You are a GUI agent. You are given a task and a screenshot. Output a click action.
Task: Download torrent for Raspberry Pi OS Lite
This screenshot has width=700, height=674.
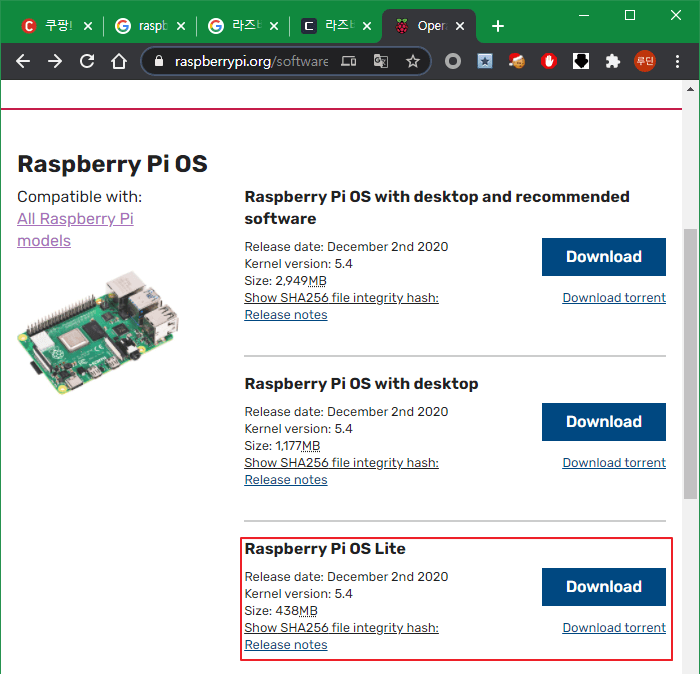tap(614, 628)
